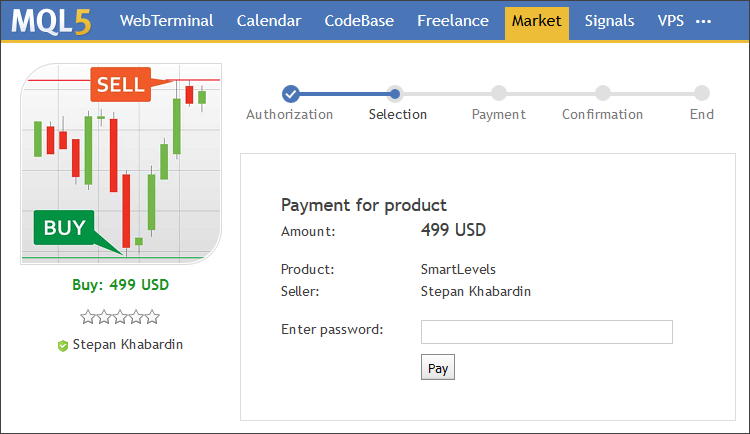
Task: Click the SmartLevels product thumbnail image
Action: click(121, 164)
